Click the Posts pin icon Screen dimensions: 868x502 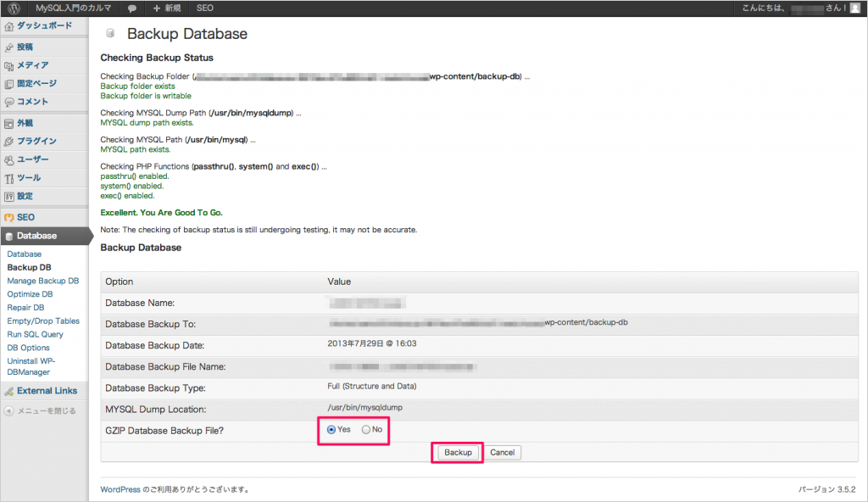[x=8, y=47]
